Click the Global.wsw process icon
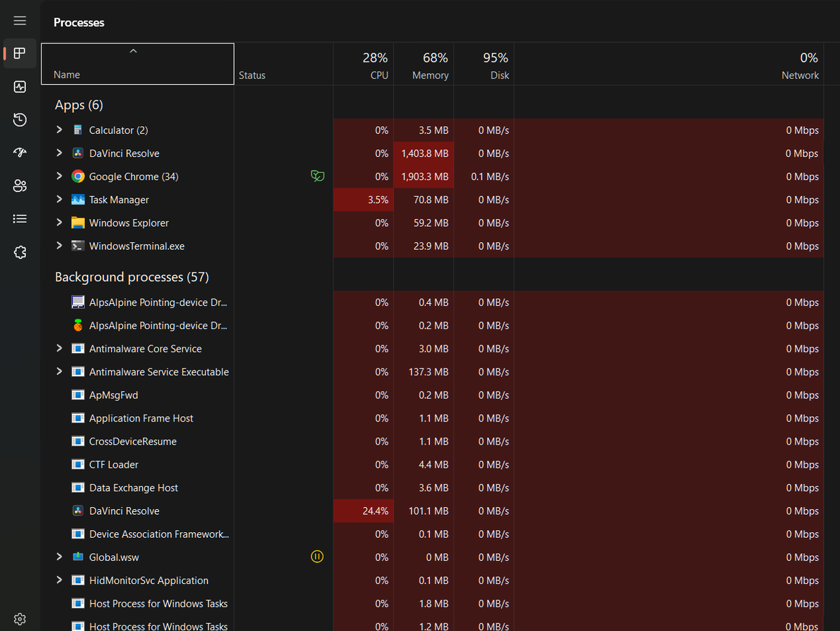This screenshot has height=631, width=840. 78,557
